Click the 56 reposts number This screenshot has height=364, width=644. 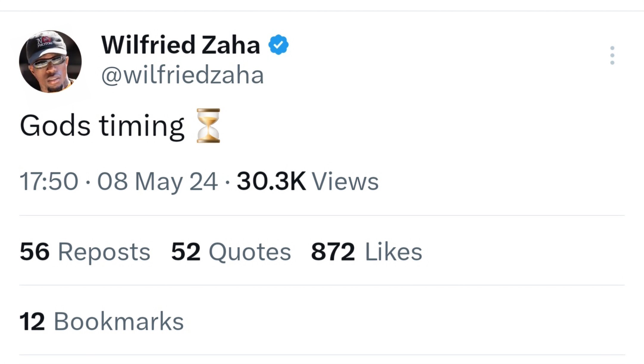pyautogui.click(x=35, y=252)
